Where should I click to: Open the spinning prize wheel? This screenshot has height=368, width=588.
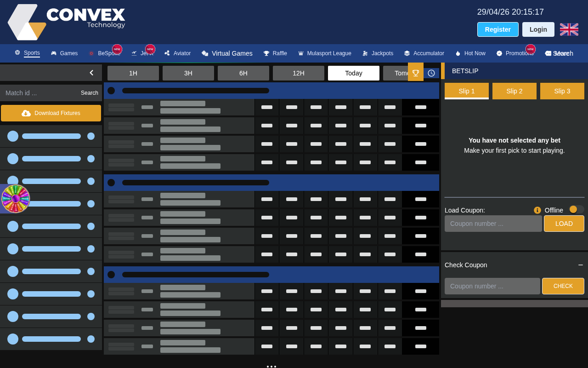point(16,199)
